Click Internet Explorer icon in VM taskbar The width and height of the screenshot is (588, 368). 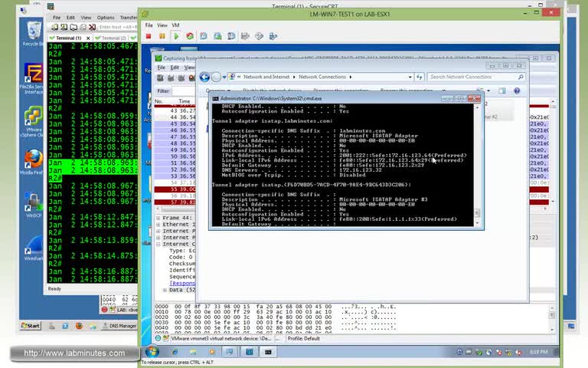175,352
